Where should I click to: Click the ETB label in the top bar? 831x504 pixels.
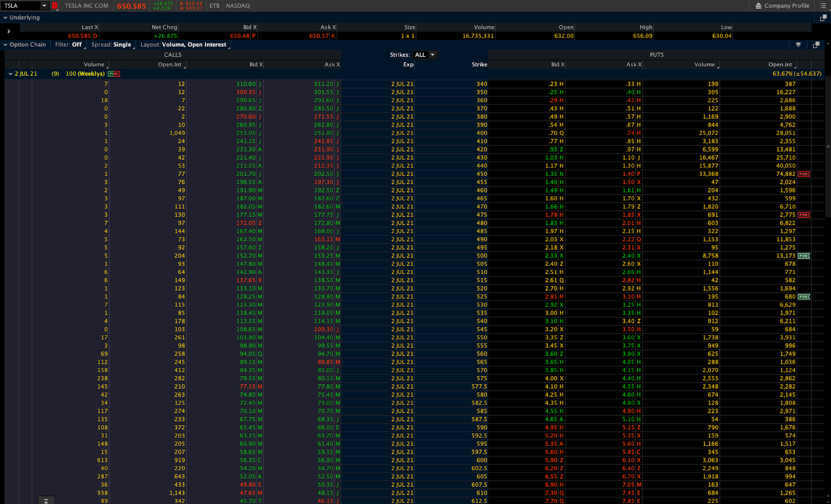[x=215, y=6]
